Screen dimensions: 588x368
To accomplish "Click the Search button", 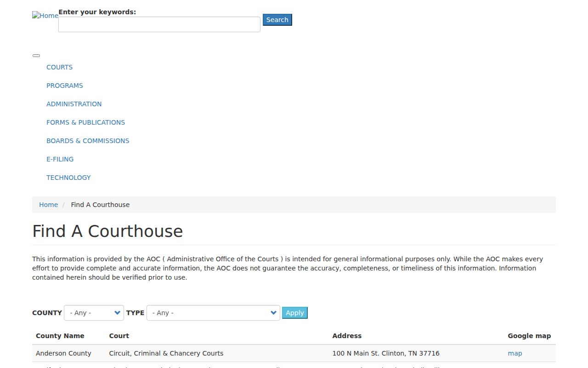I will [277, 20].
